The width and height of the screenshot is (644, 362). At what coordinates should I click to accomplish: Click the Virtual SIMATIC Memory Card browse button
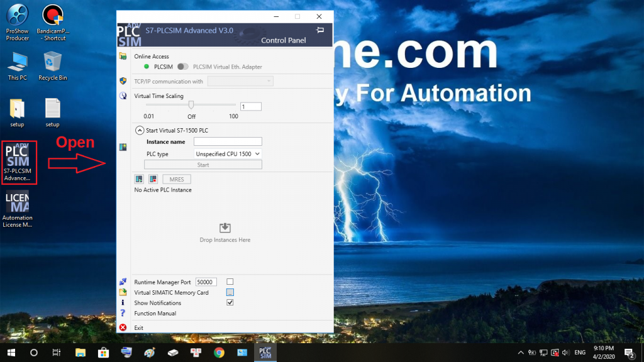(230, 292)
